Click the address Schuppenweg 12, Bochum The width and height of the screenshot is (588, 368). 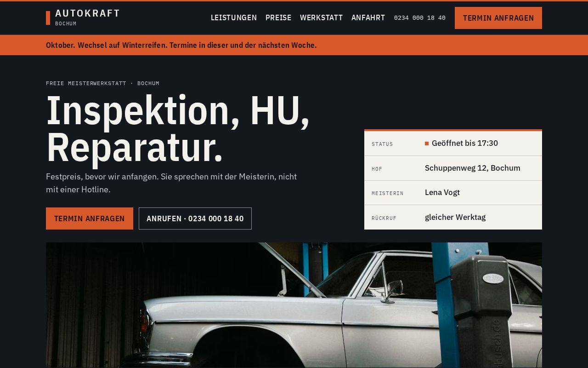tap(473, 168)
